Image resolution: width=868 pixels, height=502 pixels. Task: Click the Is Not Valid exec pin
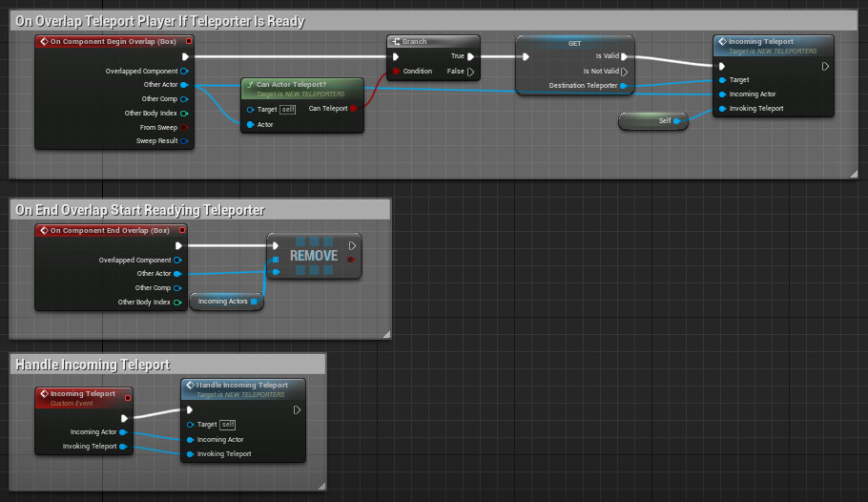625,72
